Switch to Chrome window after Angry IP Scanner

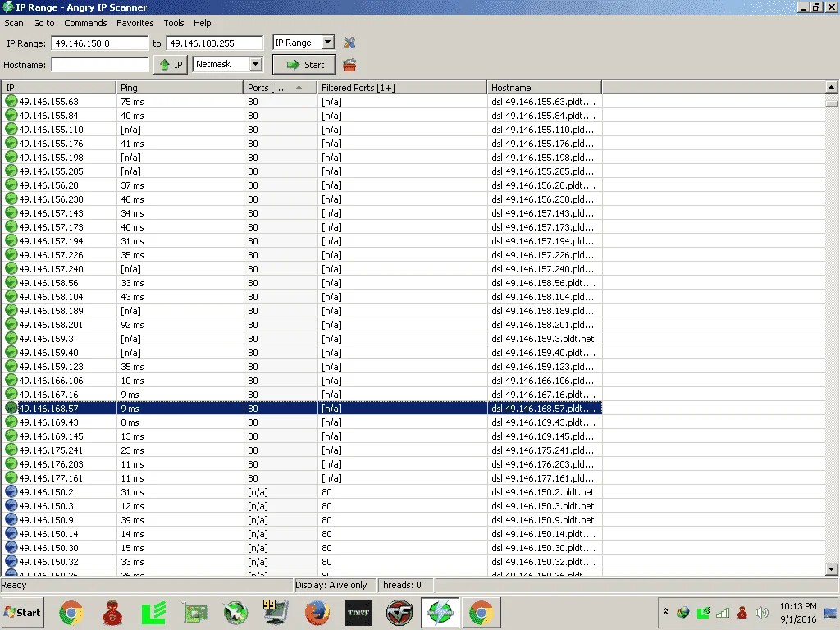[481, 612]
